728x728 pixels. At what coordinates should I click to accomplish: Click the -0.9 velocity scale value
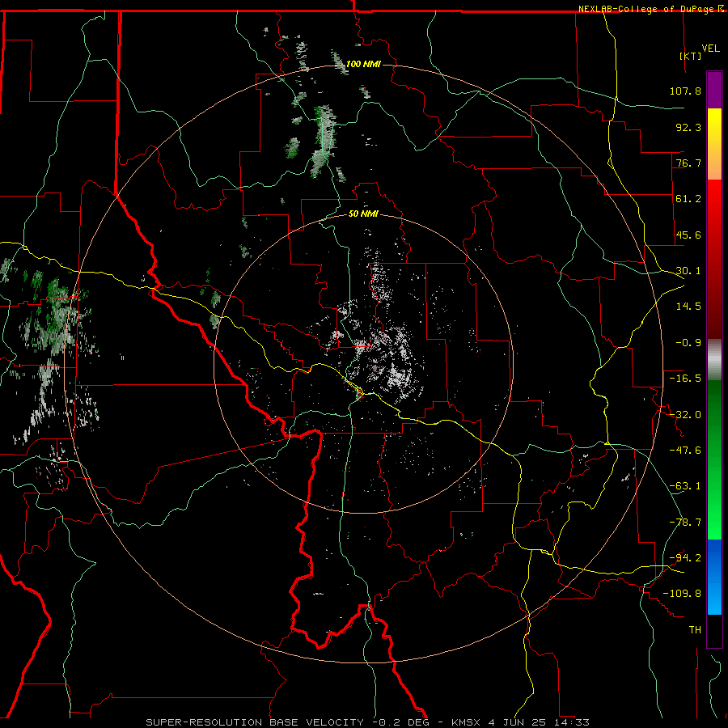(x=688, y=343)
